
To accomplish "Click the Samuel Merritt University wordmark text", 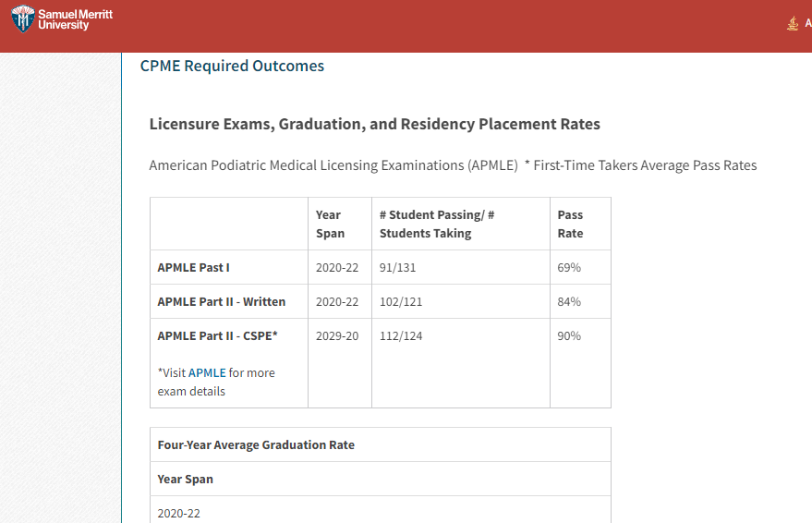I will coord(75,19).
